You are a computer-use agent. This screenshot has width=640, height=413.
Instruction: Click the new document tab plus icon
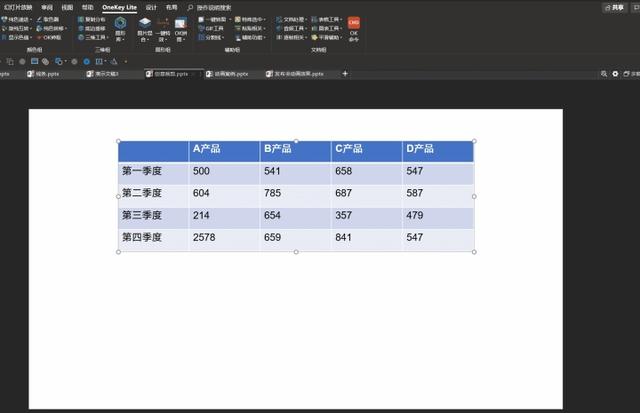tap(346, 74)
